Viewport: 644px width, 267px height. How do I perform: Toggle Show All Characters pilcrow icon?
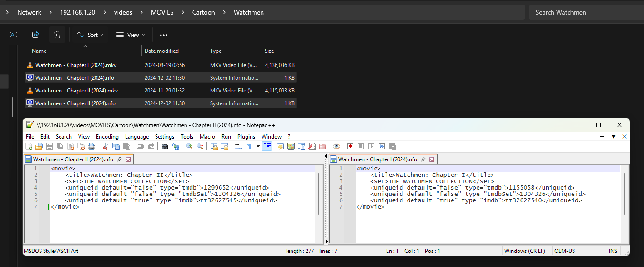249,146
